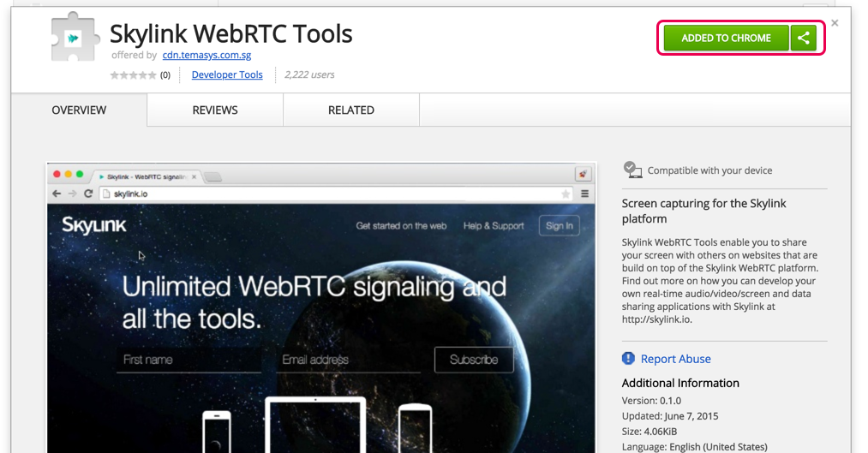
Task: Click the back arrow in screenshot browser
Action: tap(57, 194)
